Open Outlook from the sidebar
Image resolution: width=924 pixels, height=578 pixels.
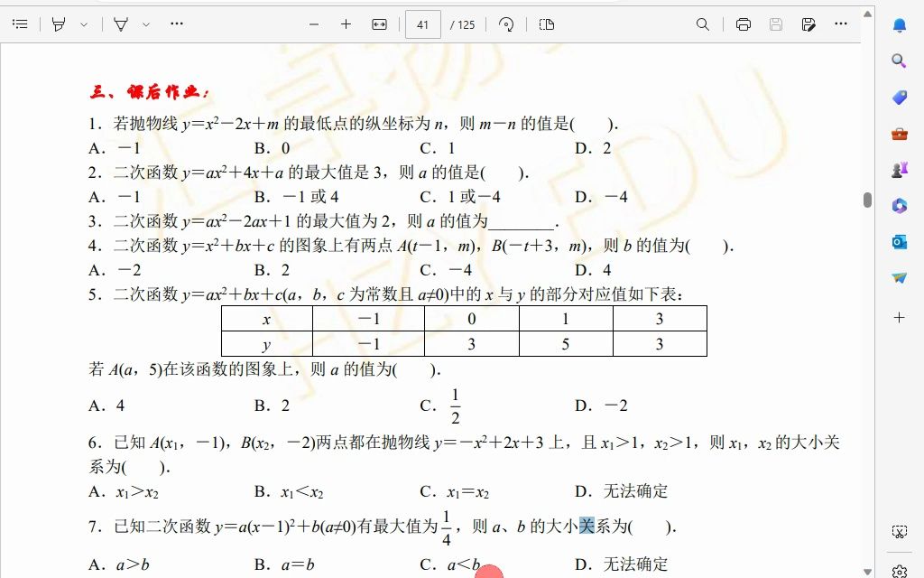(899, 241)
